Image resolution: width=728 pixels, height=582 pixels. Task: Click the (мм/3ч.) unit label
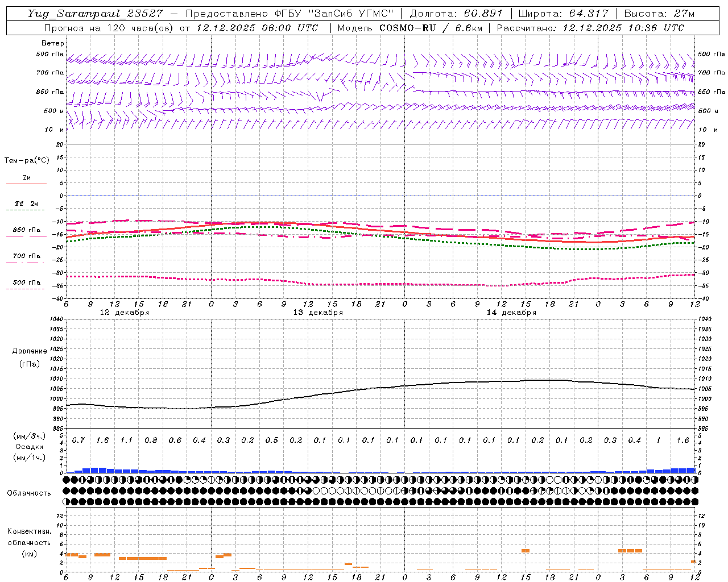tap(30, 436)
